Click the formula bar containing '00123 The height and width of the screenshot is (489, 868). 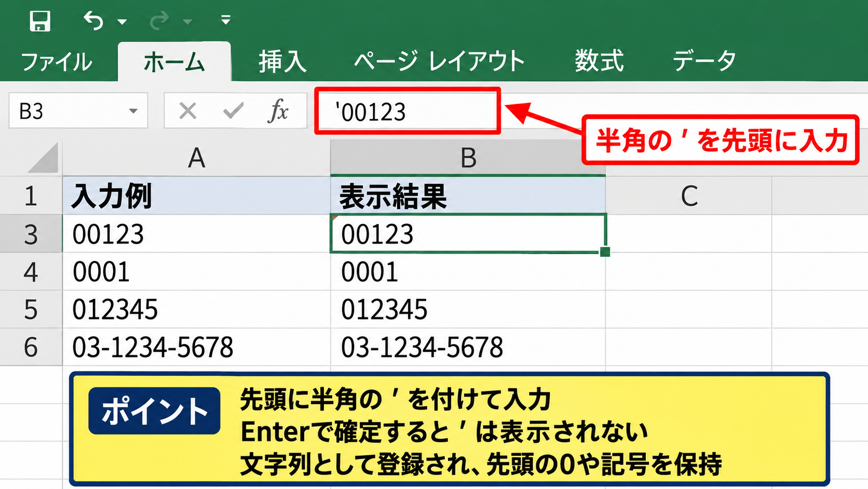pyautogui.click(x=408, y=111)
